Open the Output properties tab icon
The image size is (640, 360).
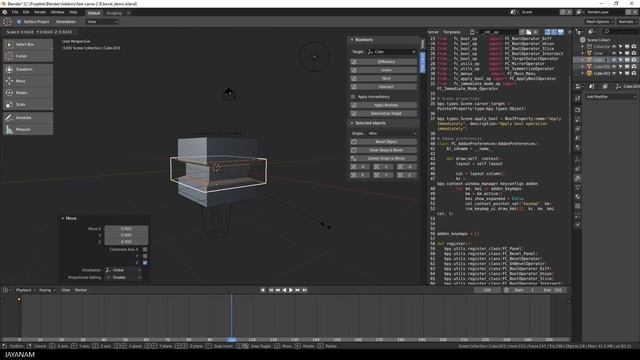pos(578,120)
